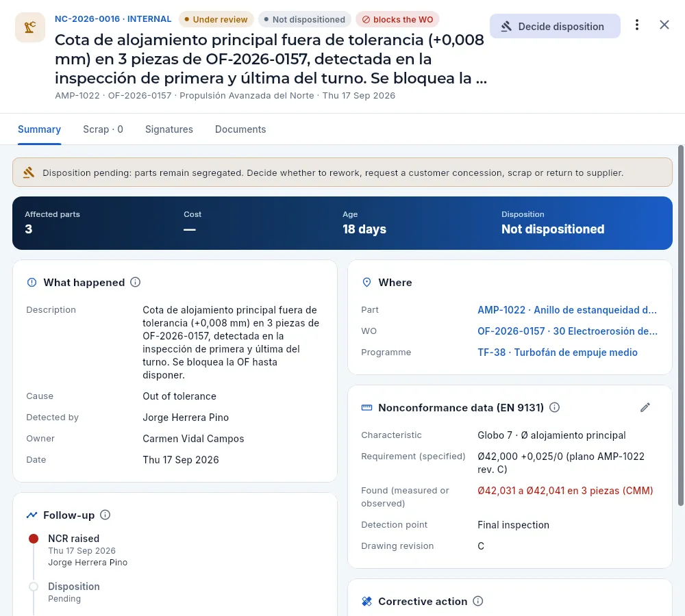
Task: Click the requirement Ø42,000 +0,025/0 text
Action: 561,463
